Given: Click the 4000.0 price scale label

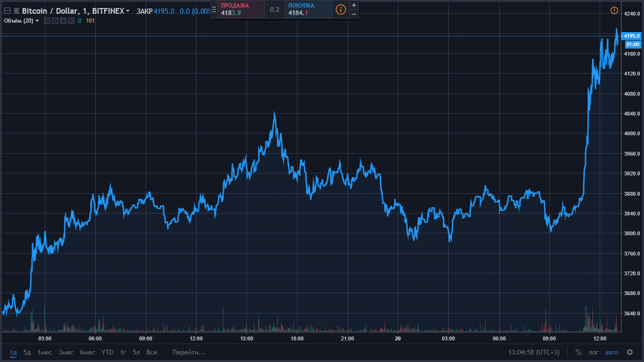Looking at the screenshot, I should pos(632,134).
